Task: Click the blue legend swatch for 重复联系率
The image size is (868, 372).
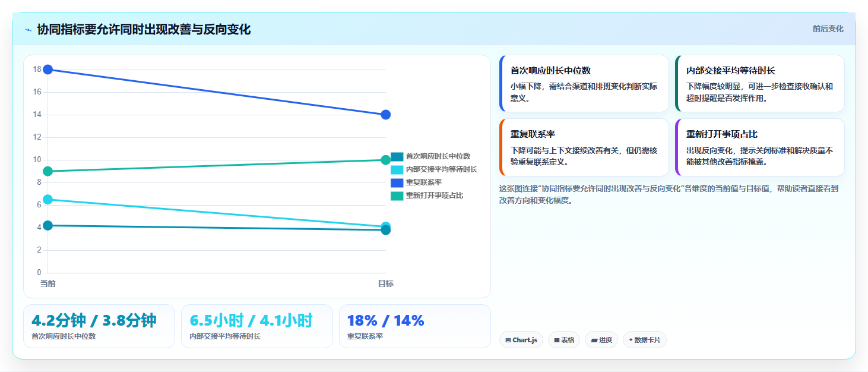Action: tap(397, 182)
